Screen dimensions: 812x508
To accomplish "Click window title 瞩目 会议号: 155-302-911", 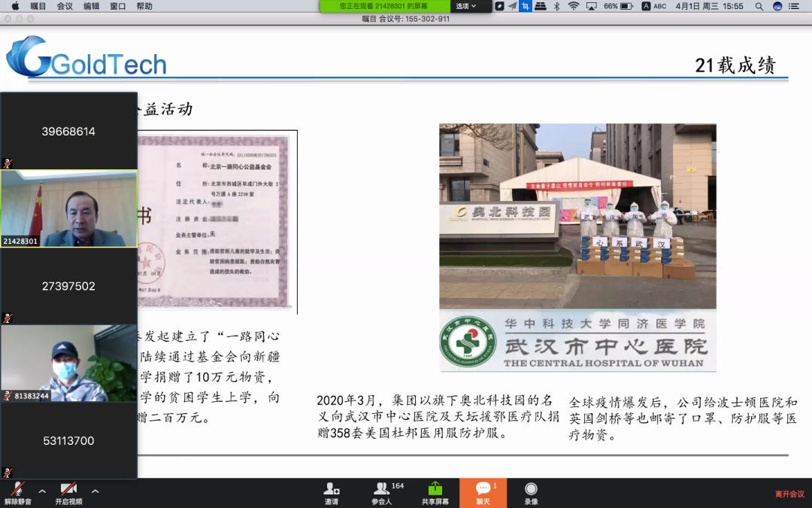I will pos(406,19).
